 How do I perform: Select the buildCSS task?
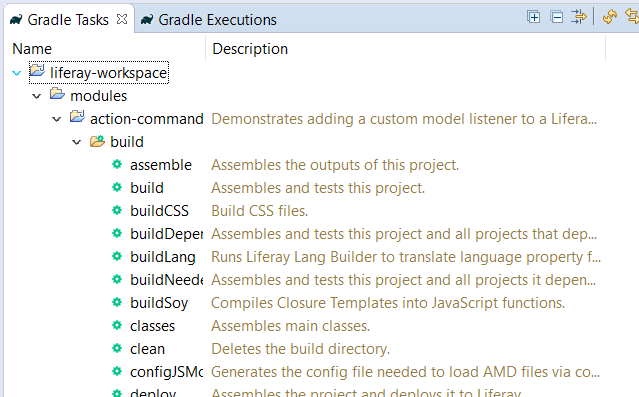coord(159,211)
